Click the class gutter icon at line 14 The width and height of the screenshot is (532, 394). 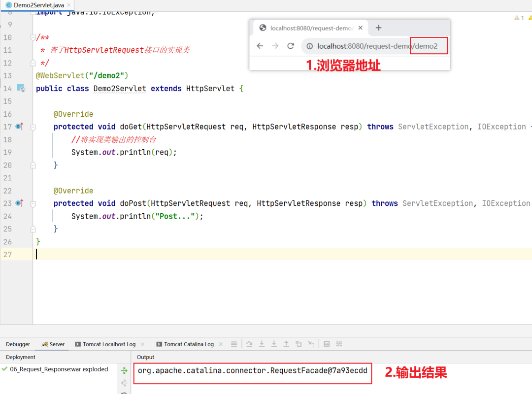click(21, 88)
